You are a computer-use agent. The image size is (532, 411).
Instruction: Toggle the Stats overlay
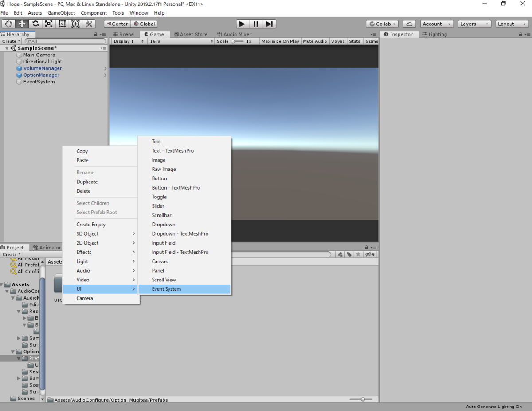[355, 41]
